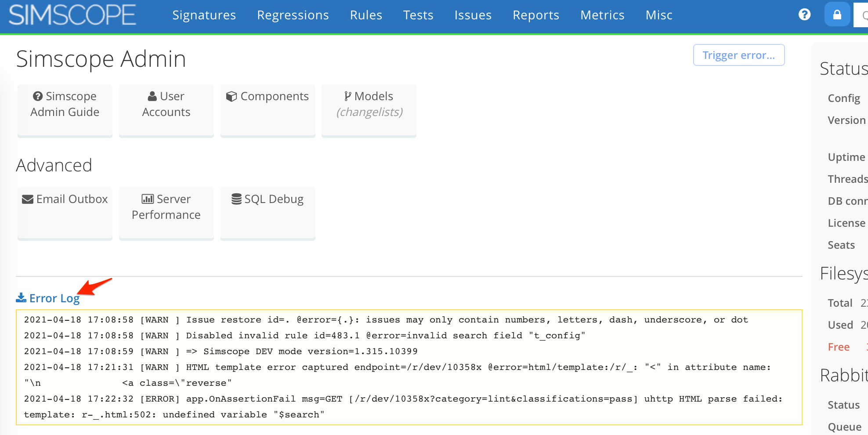868x435 pixels.
Task: Click the License label in Status panel
Action: click(x=846, y=223)
